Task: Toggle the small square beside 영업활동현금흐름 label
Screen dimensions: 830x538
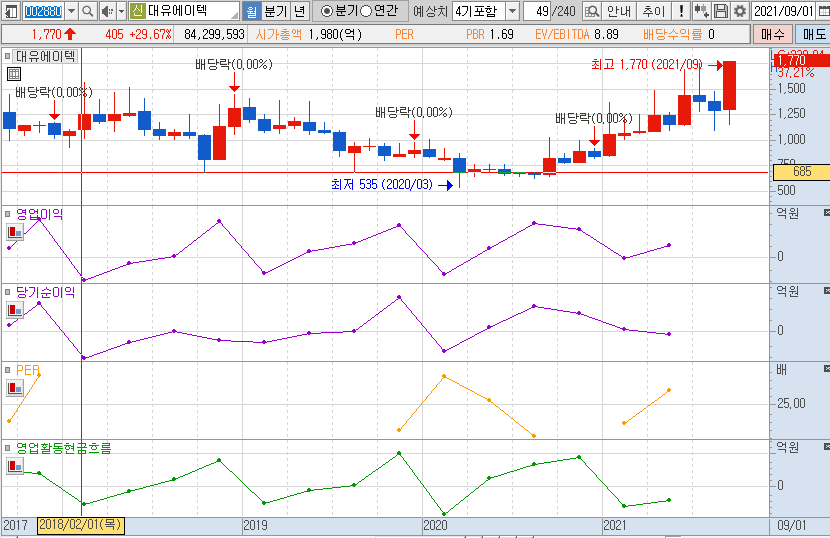Action: pos(7,448)
